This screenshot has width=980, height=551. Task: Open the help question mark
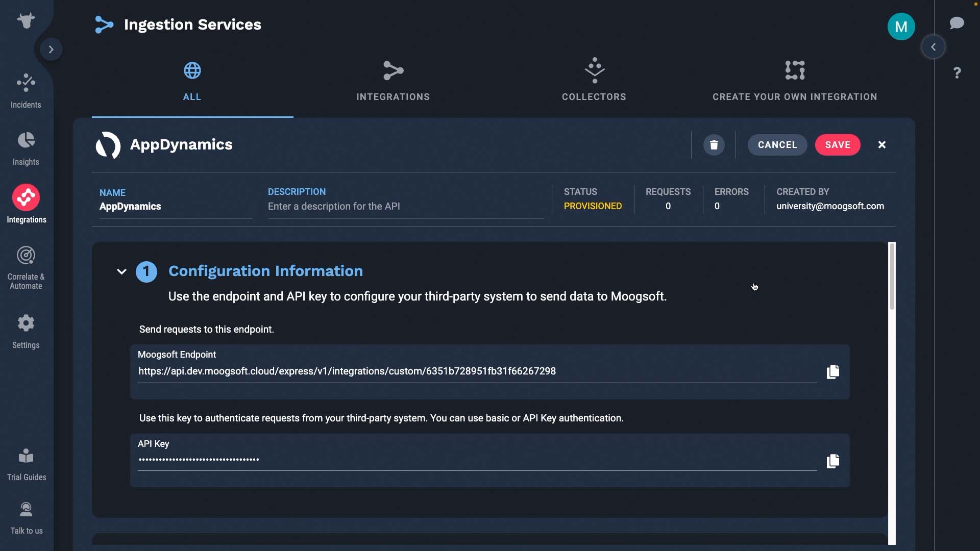[958, 73]
